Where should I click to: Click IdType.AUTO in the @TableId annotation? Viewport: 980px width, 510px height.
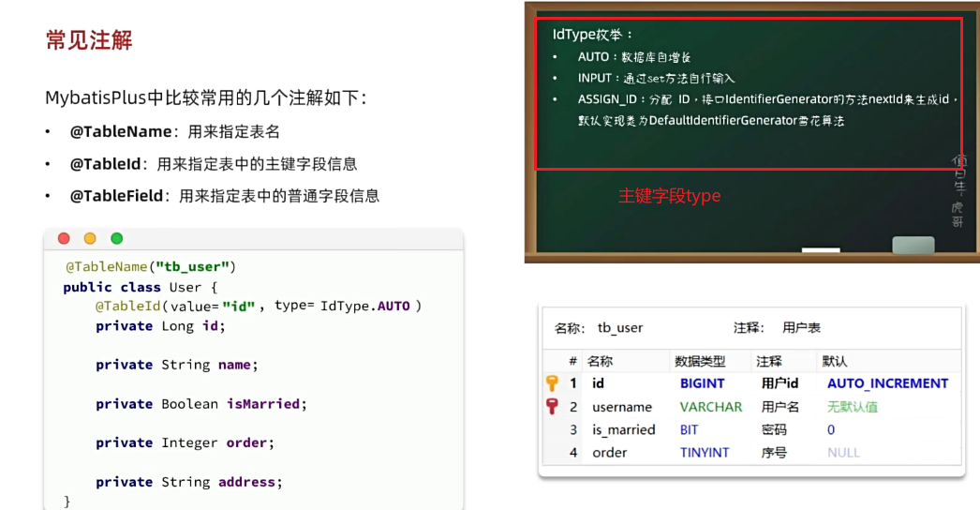point(365,306)
